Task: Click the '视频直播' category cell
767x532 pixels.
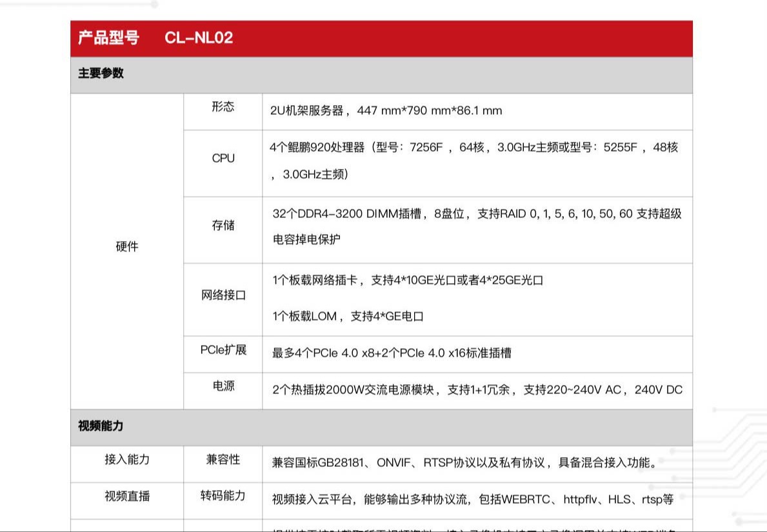Action: pyautogui.click(x=127, y=500)
